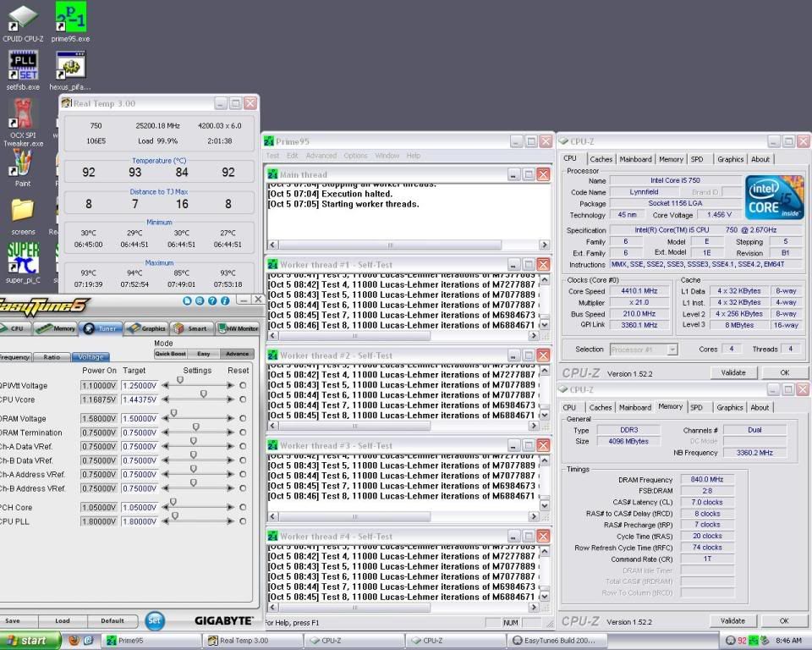Open EasyTune6 info 'i' icon

tap(225, 300)
